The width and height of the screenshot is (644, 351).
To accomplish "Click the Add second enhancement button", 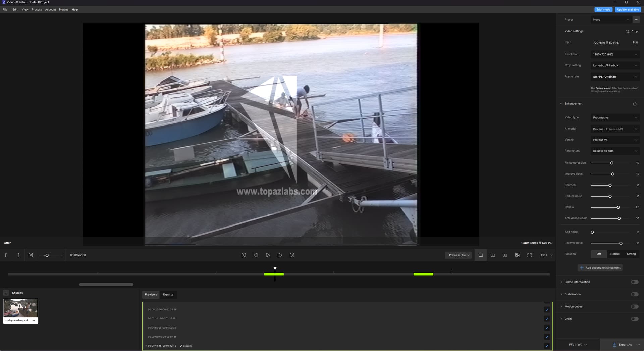I will click(x=600, y=267).
